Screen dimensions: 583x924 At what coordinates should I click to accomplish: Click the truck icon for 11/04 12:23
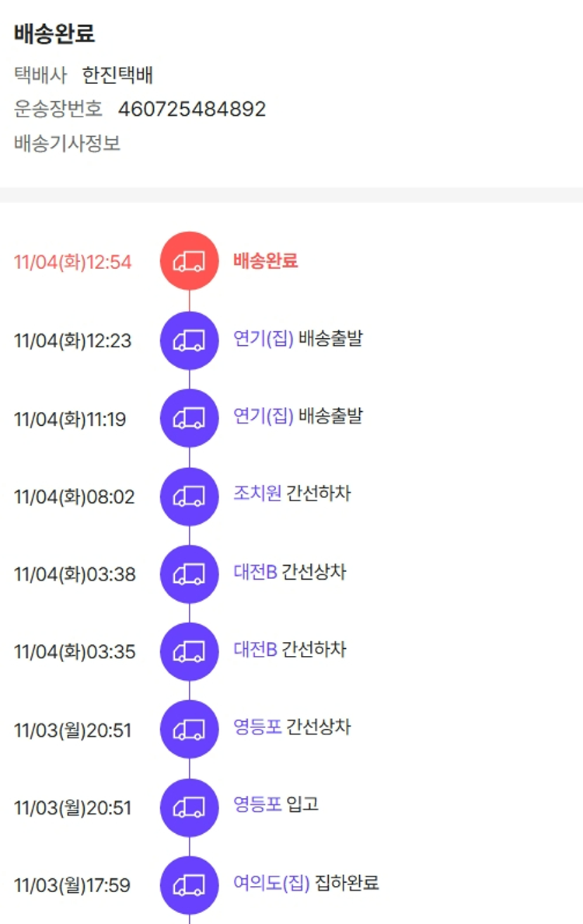pyautogui.click(x=189, y=340)
